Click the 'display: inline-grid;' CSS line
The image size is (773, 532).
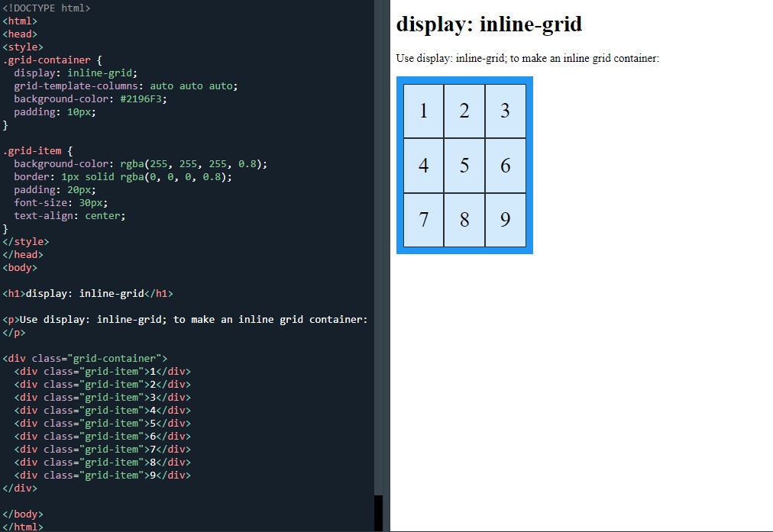coord(76,73)
